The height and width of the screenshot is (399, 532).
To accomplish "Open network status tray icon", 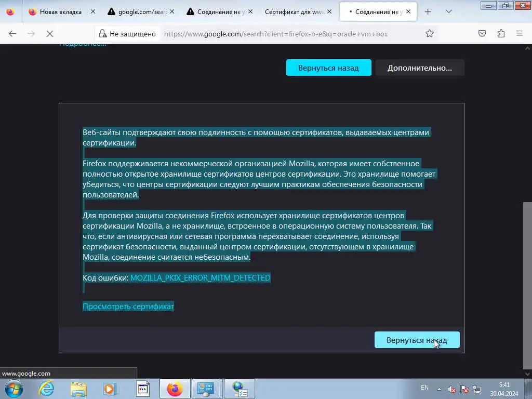I will click(x=477, y=389).
